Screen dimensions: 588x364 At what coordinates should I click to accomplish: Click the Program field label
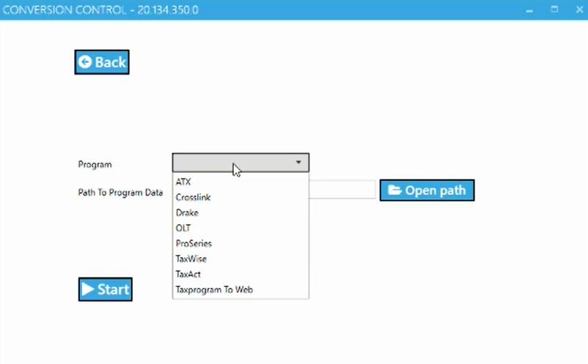tap(95, 165)
